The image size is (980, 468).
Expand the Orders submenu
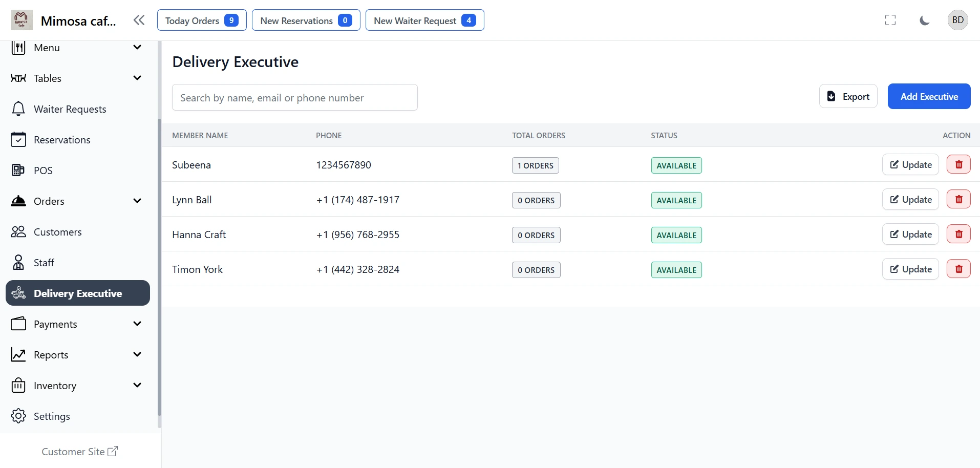point(137,201)
